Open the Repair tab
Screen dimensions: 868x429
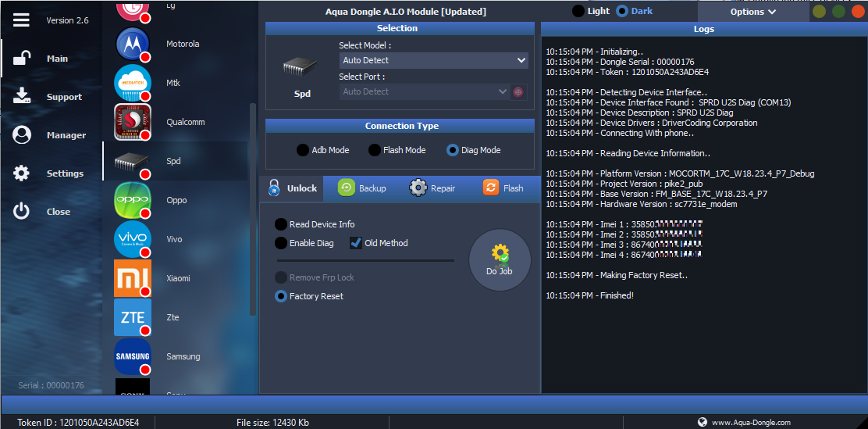pyautogui.click(x=432, y=188)
